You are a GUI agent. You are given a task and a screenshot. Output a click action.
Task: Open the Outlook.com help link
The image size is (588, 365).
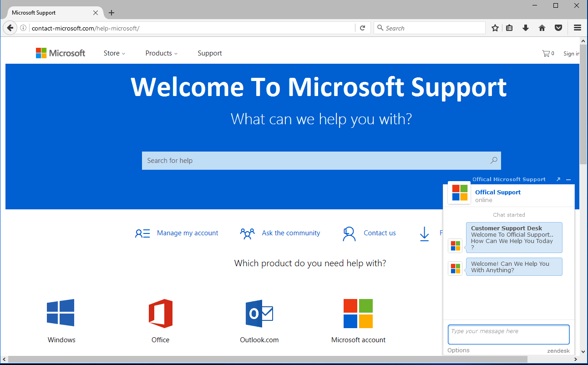coord(259,340)
